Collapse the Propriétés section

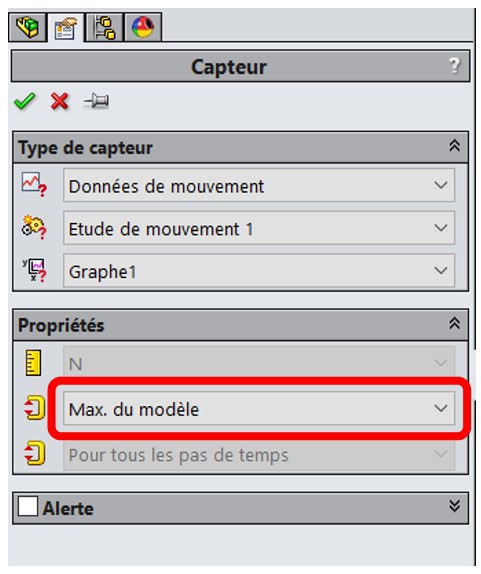[x=454, y=323]
